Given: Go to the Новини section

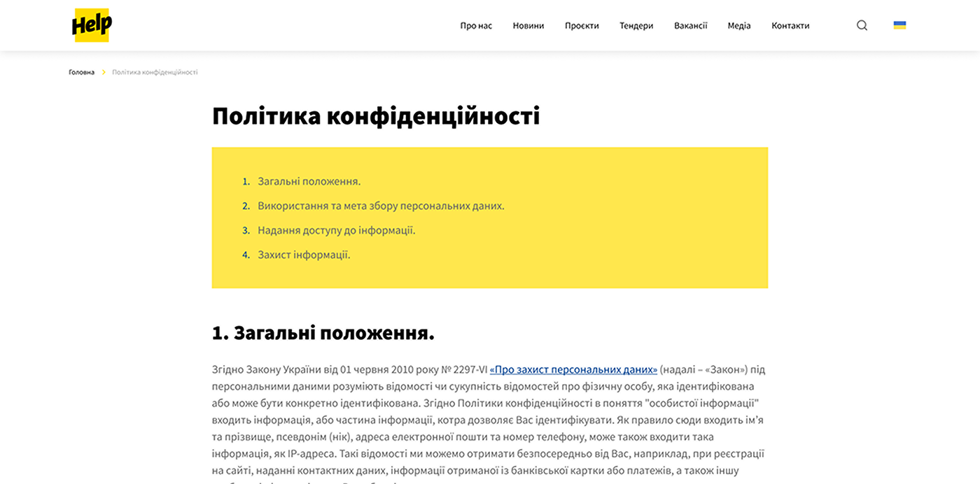Looking at the screenshot, I should pyautogui.click(x=528, y=26).
